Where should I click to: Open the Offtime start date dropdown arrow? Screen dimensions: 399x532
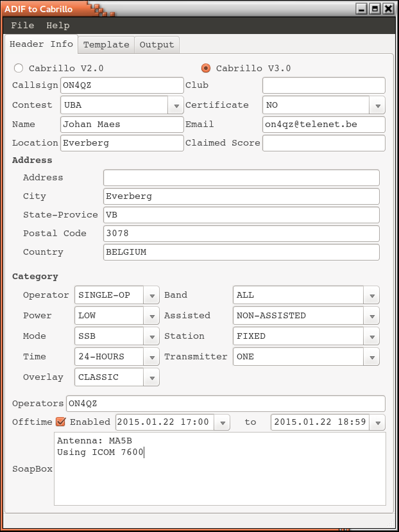tap(222, 423)
